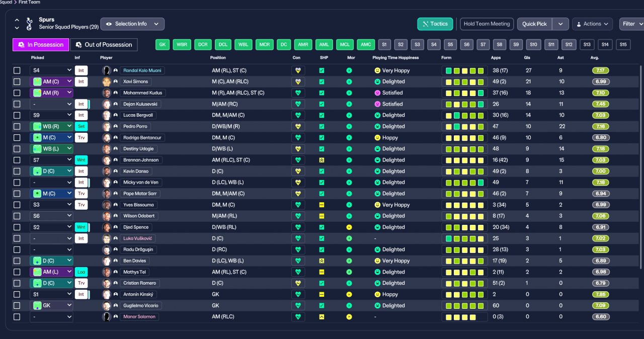Click happiness smiley beside Mohammed Kudus Satisfied
Viewport: 644px width, 339px height.
[377, 93]
